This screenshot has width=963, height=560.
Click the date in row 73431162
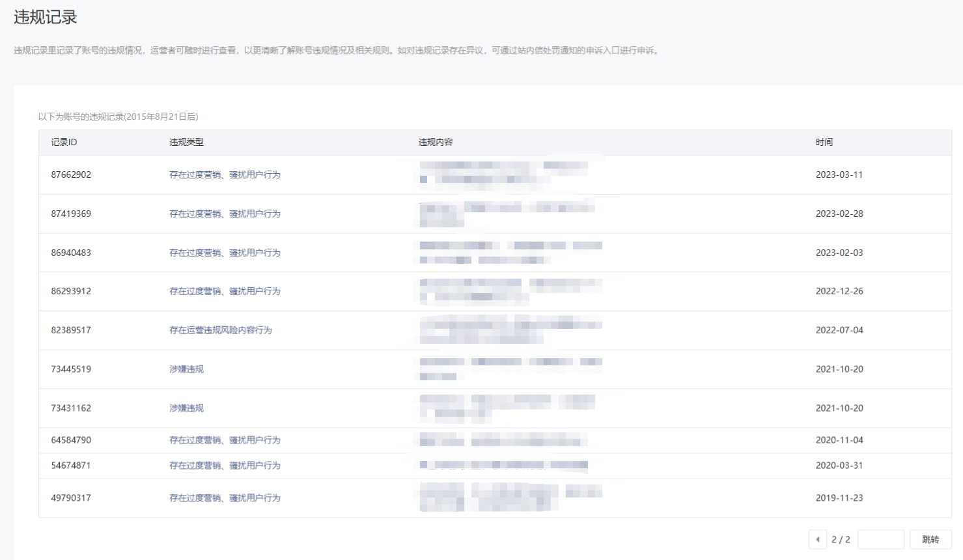click(x=839, y=408)
